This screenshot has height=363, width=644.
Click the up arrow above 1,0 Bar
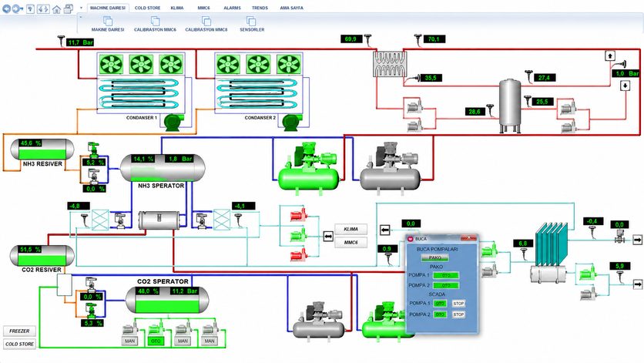coord(610,56)
